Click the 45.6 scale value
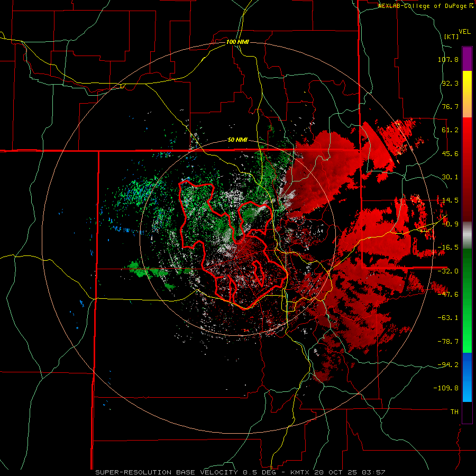 point(450,153)
